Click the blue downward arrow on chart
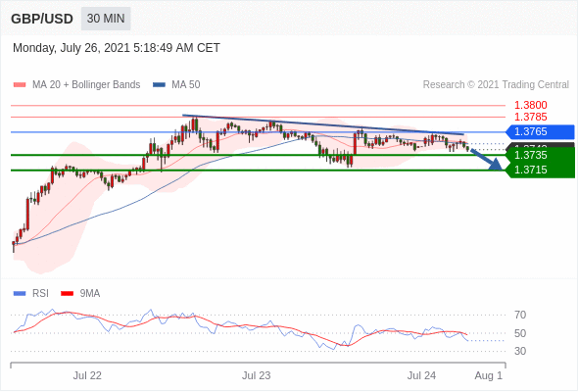578x392 pixels. click(x=486, y=160)
